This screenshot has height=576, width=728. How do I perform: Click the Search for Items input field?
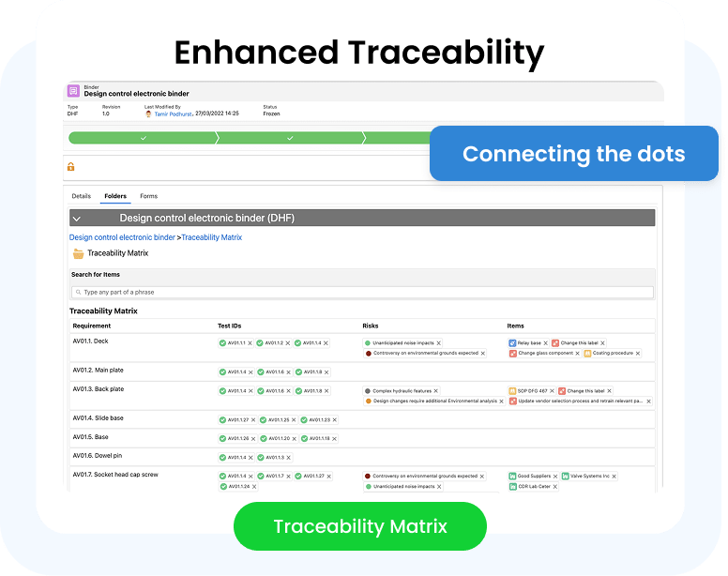[362, 293]
